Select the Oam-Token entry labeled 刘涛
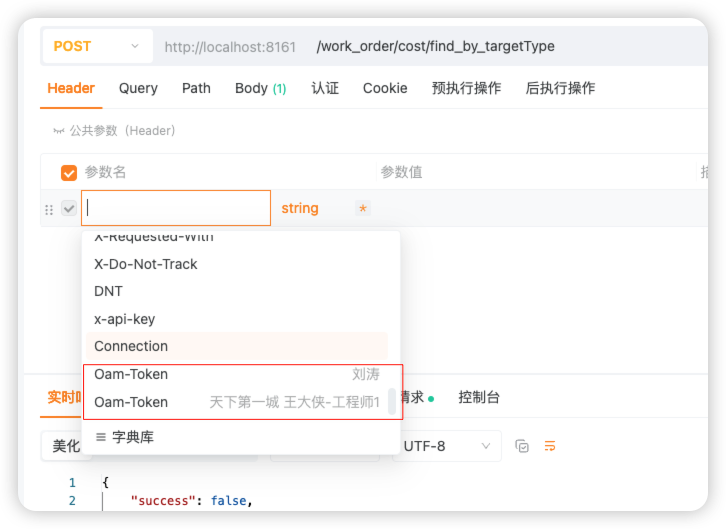Image resolution: width=726 pixels, height=529 pixels. [236, 374]
